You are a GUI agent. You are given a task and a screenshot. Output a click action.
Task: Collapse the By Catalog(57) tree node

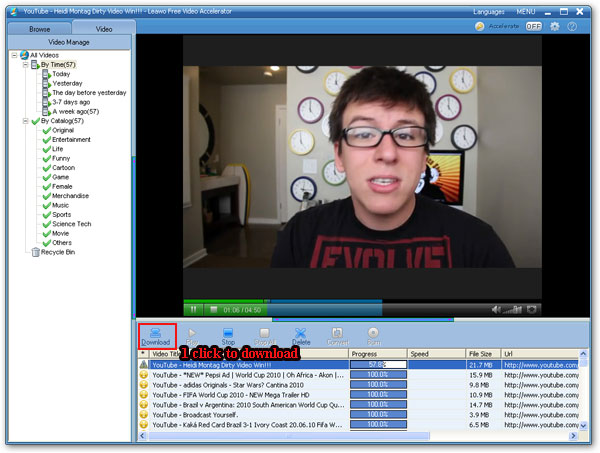pos(25,121)
